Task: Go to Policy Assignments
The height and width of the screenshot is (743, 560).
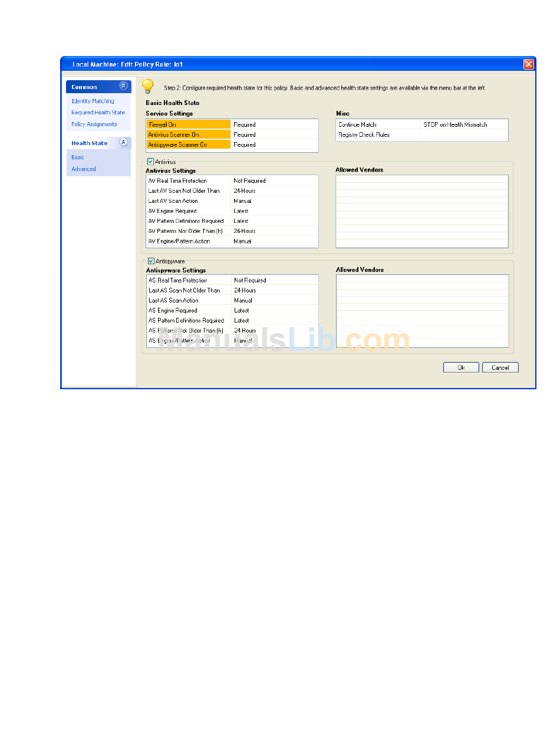Action: click(94, 124)
